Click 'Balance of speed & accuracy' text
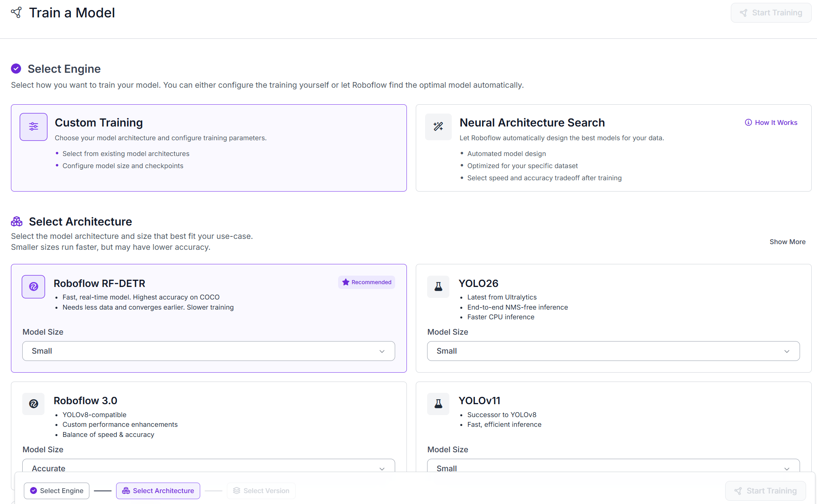This screenshot has width=817, height=504. pyautogui.click(x=108, y=434)
